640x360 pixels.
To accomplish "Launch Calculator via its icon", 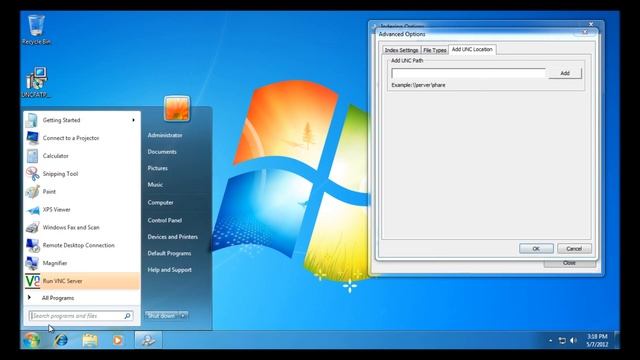I will [x=32, y=156].
